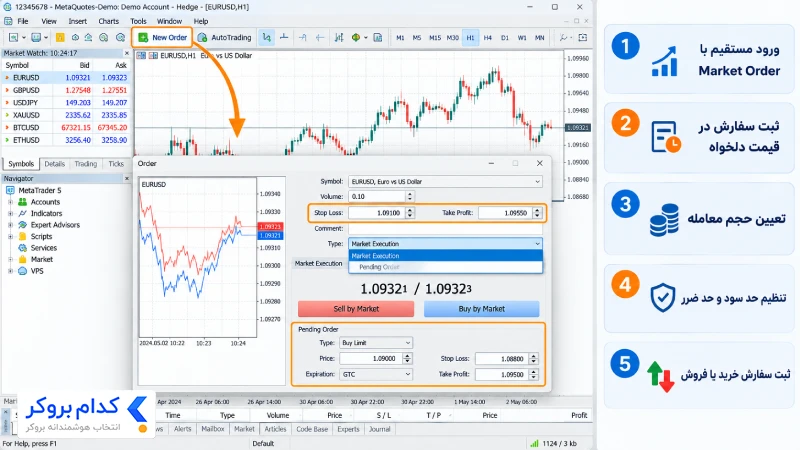Open the Help menu
Screen dimensions: 800x450
click(201, 21)
